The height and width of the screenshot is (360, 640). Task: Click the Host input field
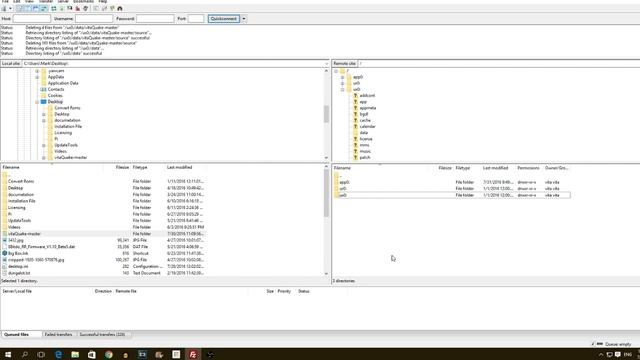point(32,18)
